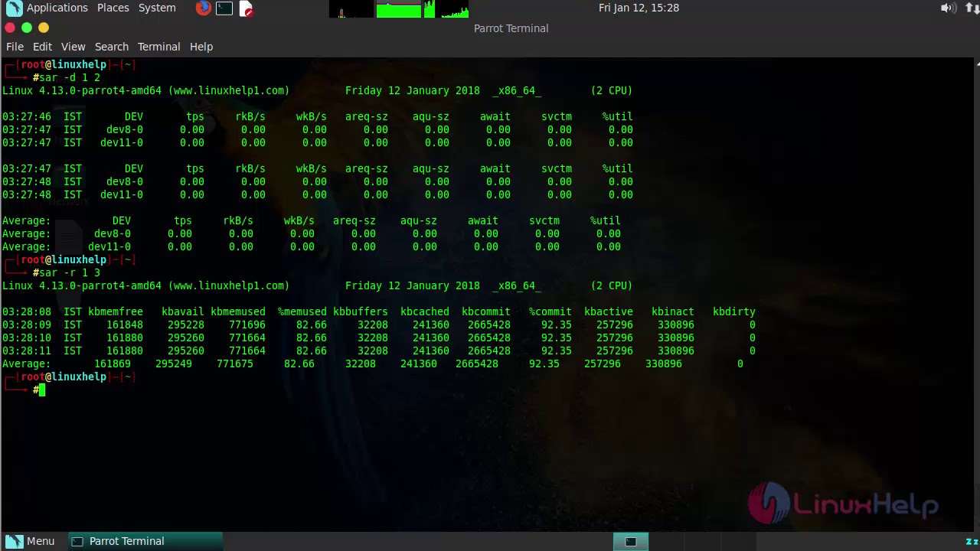This screenshot has width=980, height=551.
Task: Open the File menu
Action: point(15,47)
